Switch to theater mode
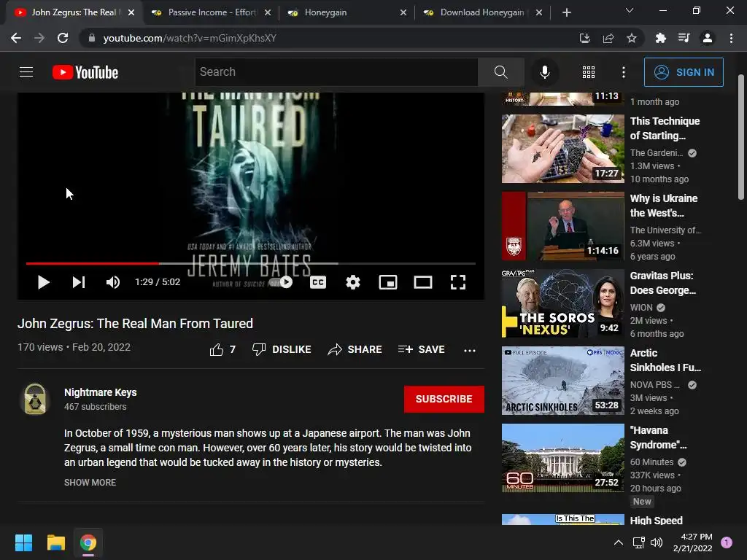This screenshot has width=747, height=560. [x=423, y=282]
